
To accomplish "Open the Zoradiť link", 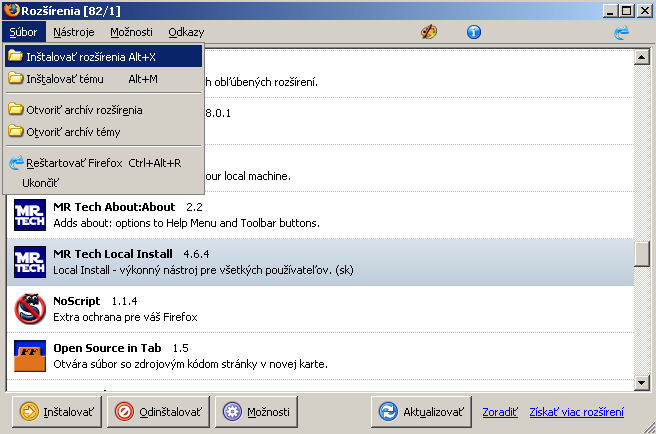I will [500, 412].
